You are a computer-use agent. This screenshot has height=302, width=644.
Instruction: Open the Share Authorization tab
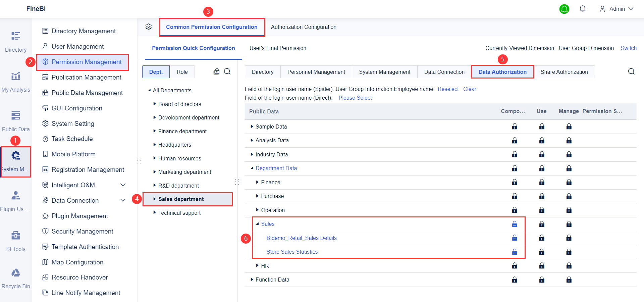564,71
